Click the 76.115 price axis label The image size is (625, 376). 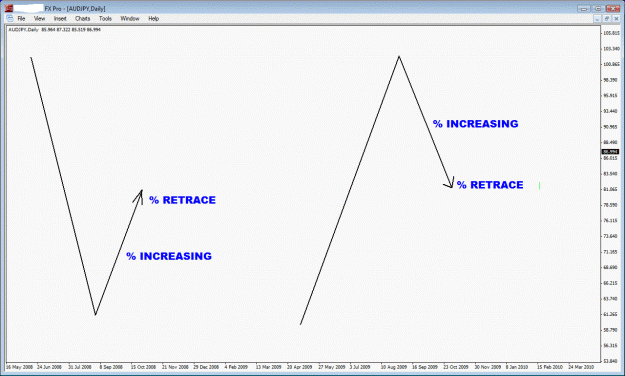click(611, 220)
